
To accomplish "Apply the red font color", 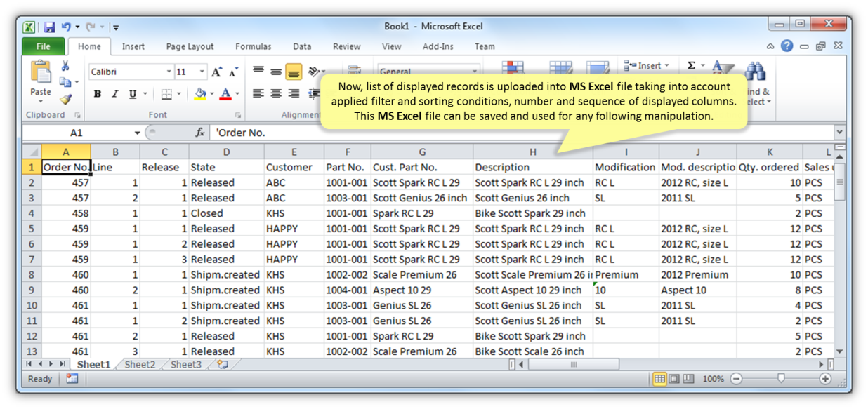I will click(x=225, y=94).
